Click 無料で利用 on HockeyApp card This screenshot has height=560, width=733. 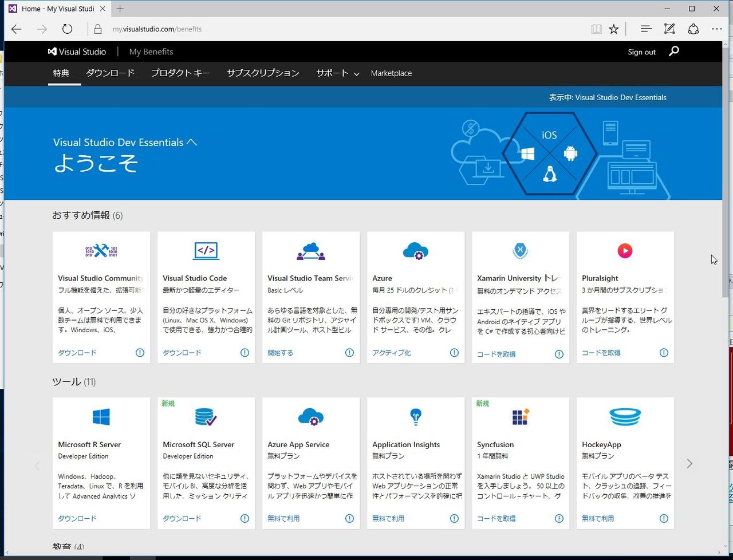598,518
